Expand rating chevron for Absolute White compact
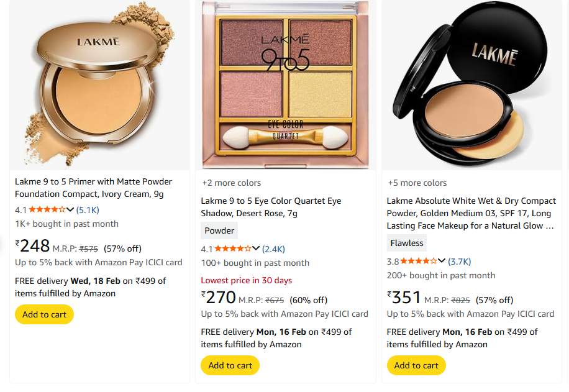This screenshot has width=569, height=392. tap(442, 262)
